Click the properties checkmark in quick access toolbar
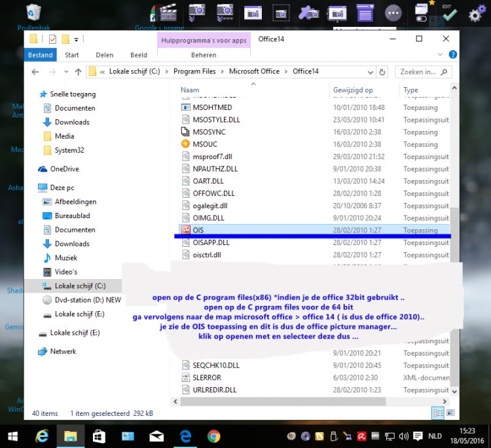This screenshot has height=448, width=491. (52, 39)
